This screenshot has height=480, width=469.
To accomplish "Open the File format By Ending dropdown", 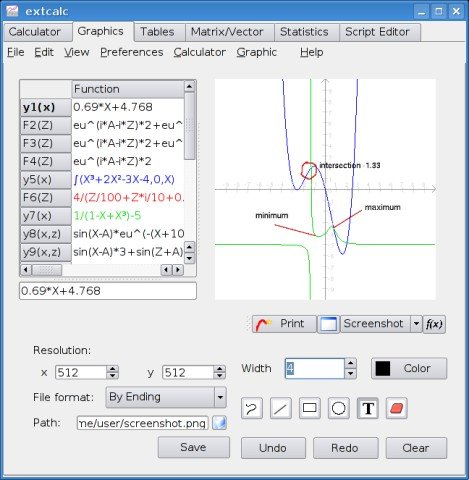I will click(166, 397).
